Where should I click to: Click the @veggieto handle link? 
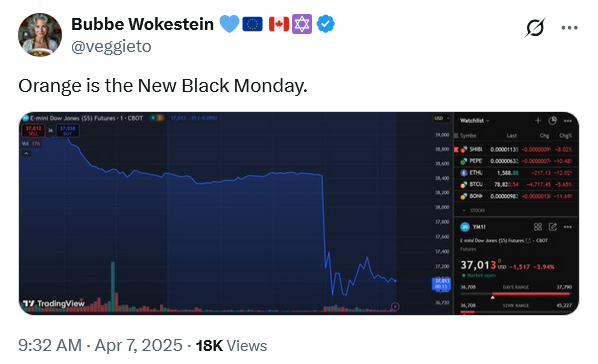pos(111,47)
